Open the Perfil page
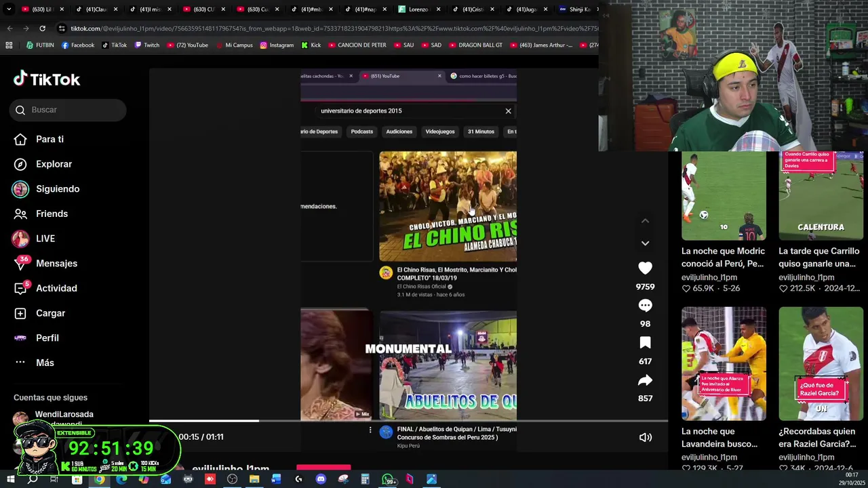This screenshot has width=868, height=488. (37, 338)
